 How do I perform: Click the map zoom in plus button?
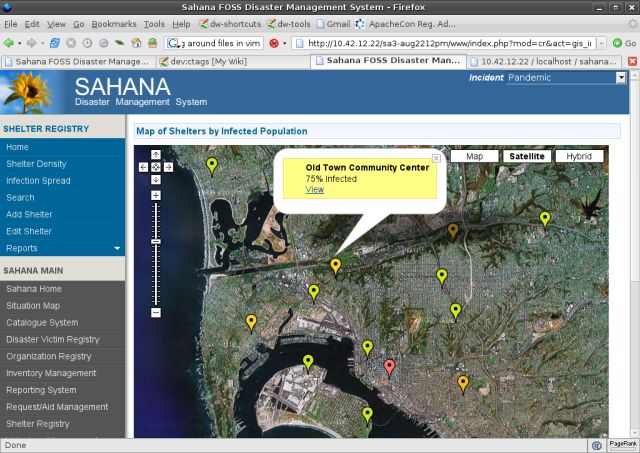tap(156, 194)
